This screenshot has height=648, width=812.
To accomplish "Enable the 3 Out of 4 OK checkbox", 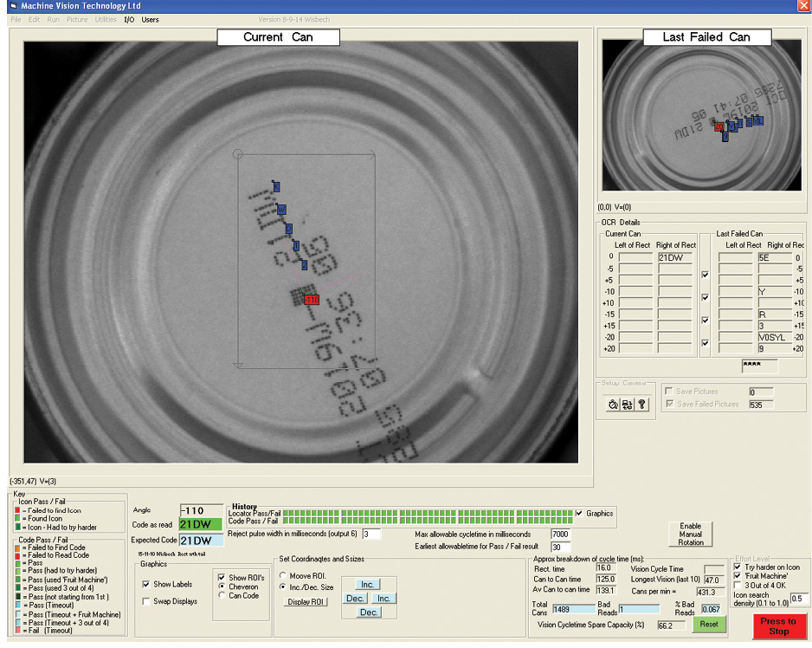I will click(x=738, y=586).
